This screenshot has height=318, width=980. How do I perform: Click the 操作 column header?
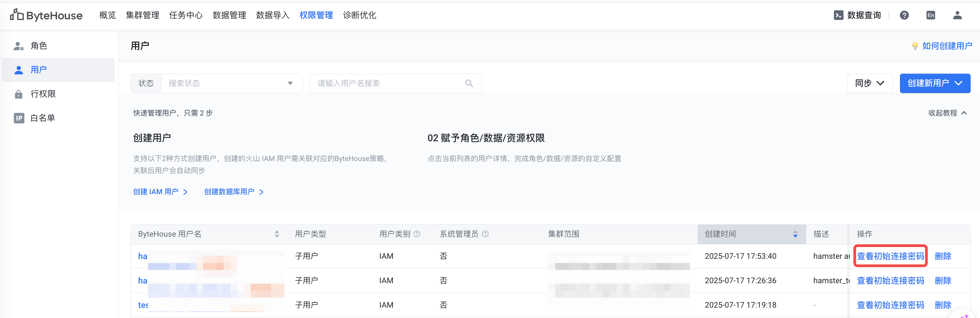[864, 234]
